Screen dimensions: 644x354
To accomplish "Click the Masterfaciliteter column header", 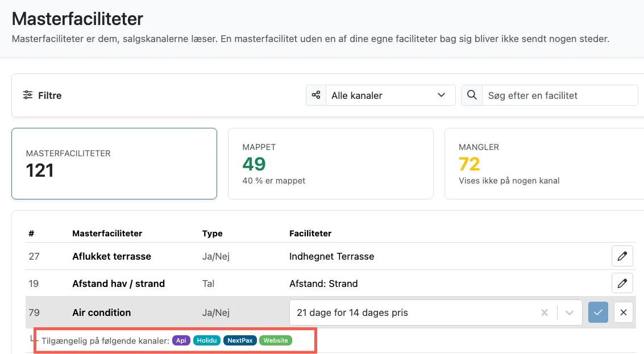I will 107,234.
